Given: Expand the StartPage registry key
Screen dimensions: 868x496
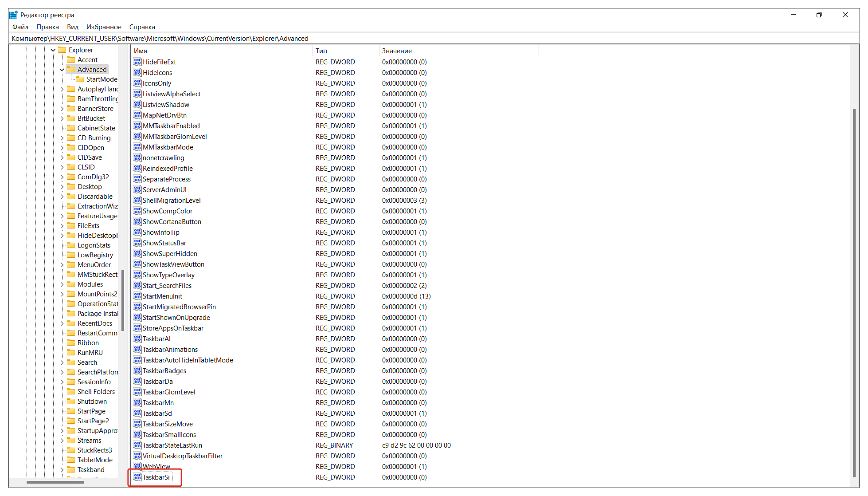Looking at the screenshot, I should [64, 411].
